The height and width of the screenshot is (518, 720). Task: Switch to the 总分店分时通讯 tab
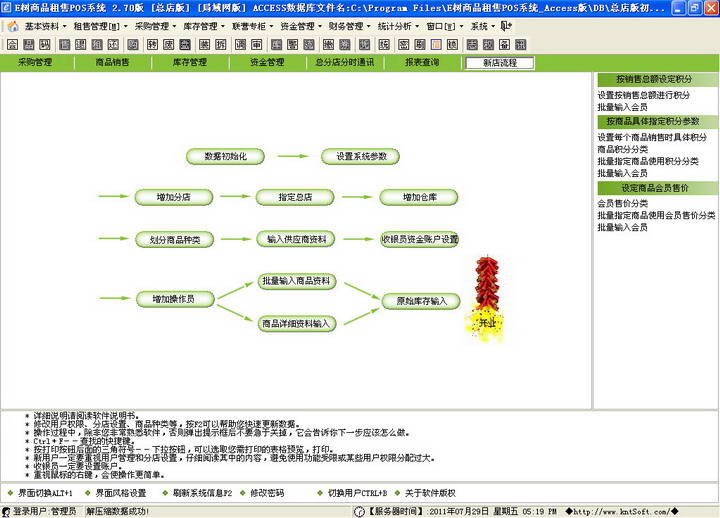point(344,62)
